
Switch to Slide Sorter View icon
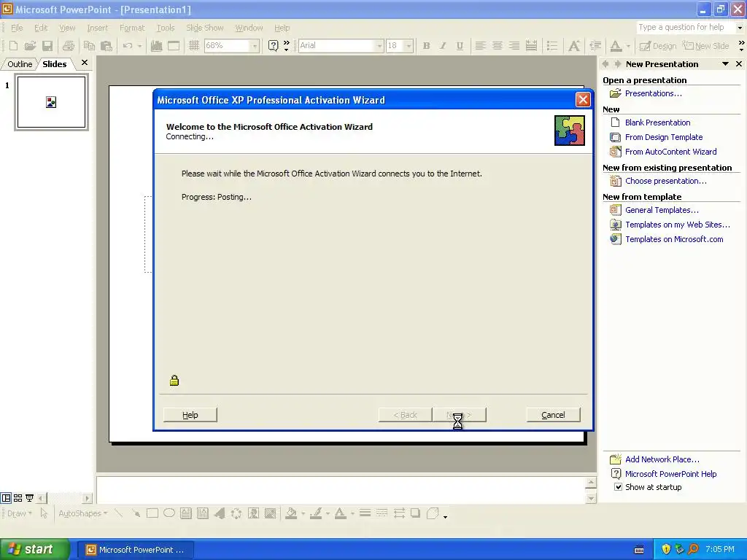click(18, 498)
